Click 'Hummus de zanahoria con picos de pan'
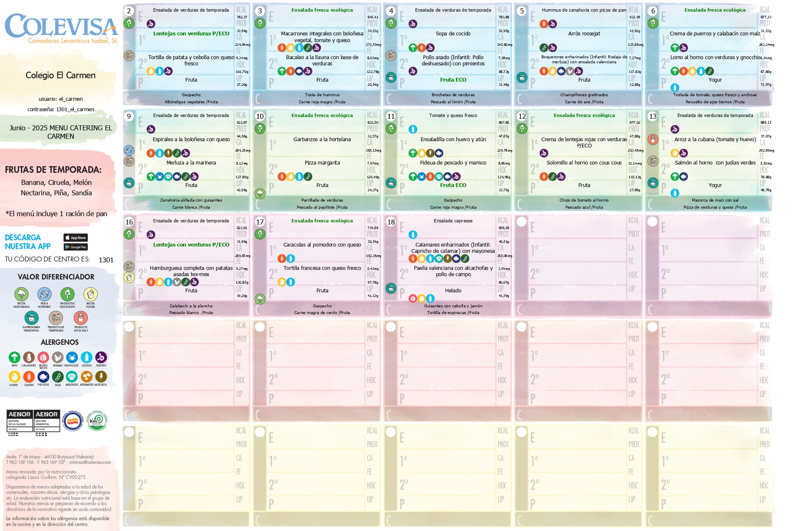This screenshot has height=531, width=812. 584,10
